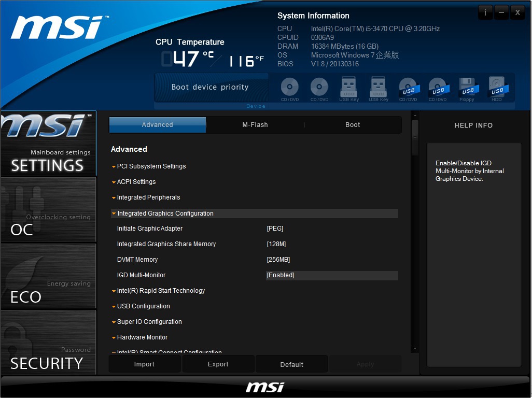Click the scrollbar up arrow
Screen dimensions: 532x398
[415, 116]
